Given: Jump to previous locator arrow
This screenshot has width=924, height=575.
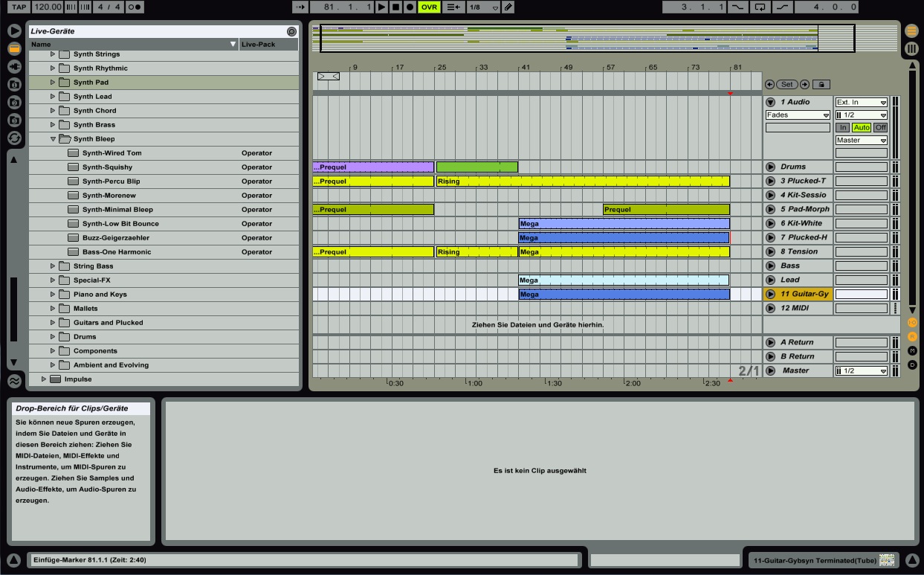Looking at the screenshot, I should tap(769, 84).
